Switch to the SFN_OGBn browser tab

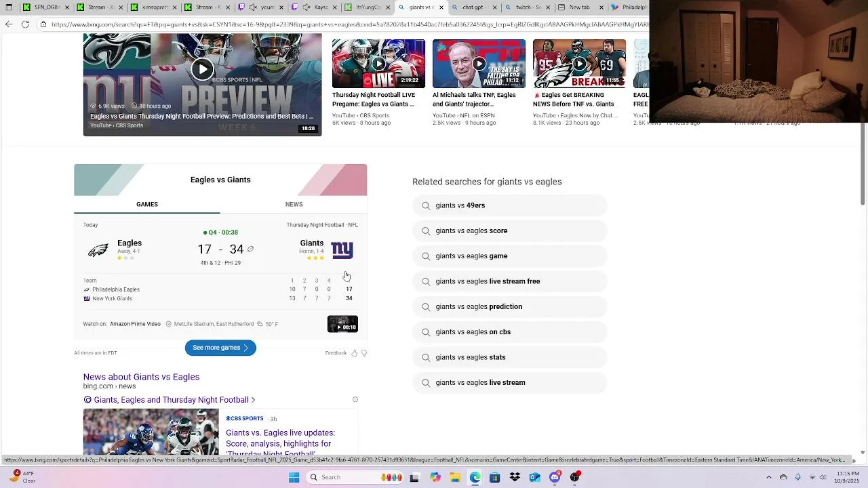pyautogui.click(x=43, y=7)
